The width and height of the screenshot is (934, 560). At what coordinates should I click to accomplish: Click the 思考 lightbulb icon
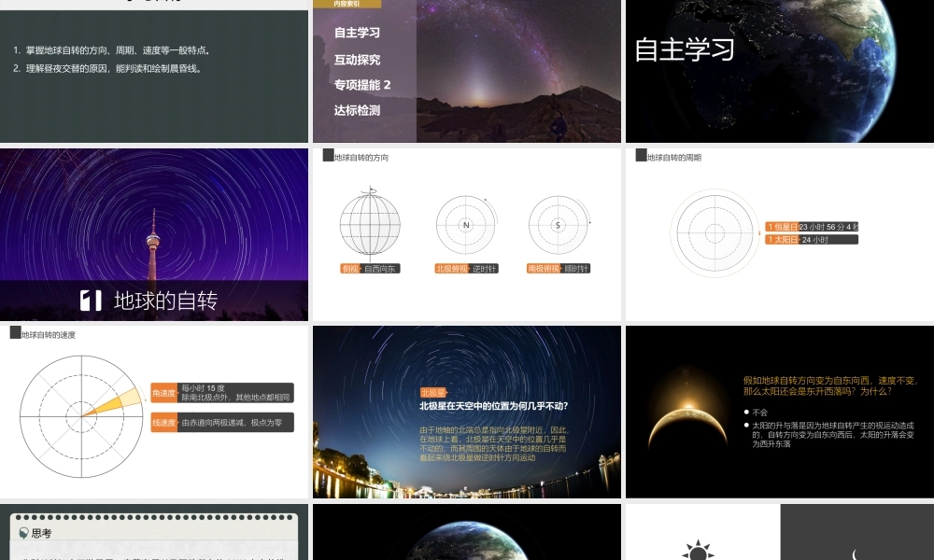(24, 533)
